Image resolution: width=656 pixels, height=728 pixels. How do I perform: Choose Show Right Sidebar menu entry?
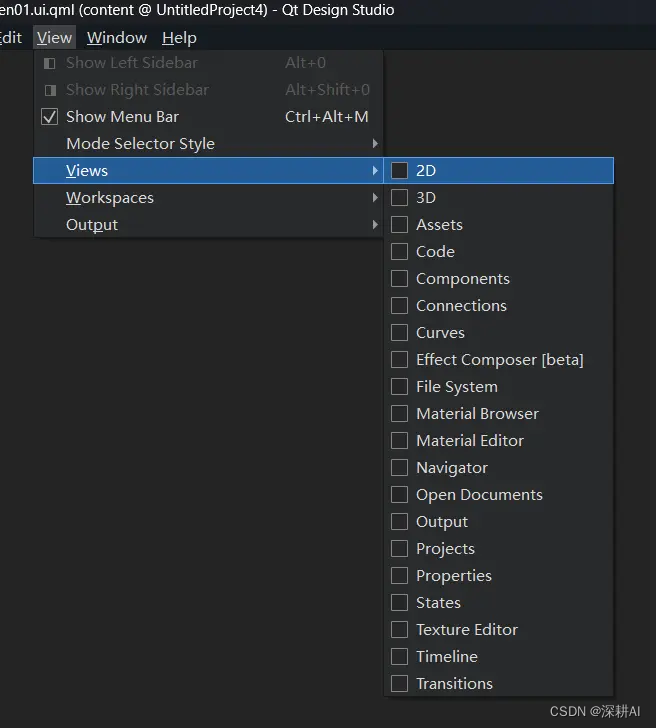tap(208, 90)
